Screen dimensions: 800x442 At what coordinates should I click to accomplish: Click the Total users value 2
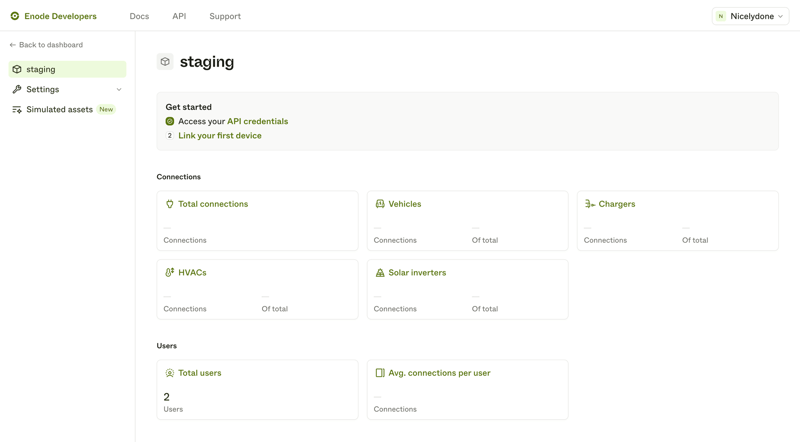coord(166,397)
